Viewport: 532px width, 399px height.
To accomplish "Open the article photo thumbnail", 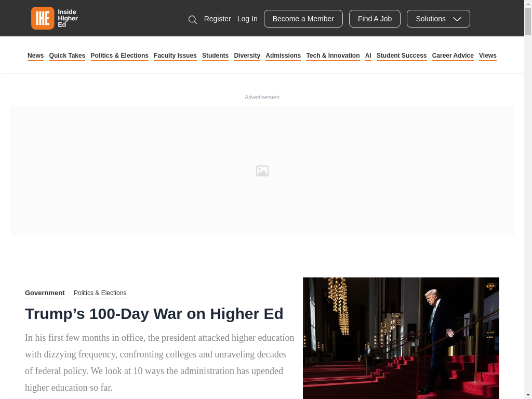I will tap(401, 338).
